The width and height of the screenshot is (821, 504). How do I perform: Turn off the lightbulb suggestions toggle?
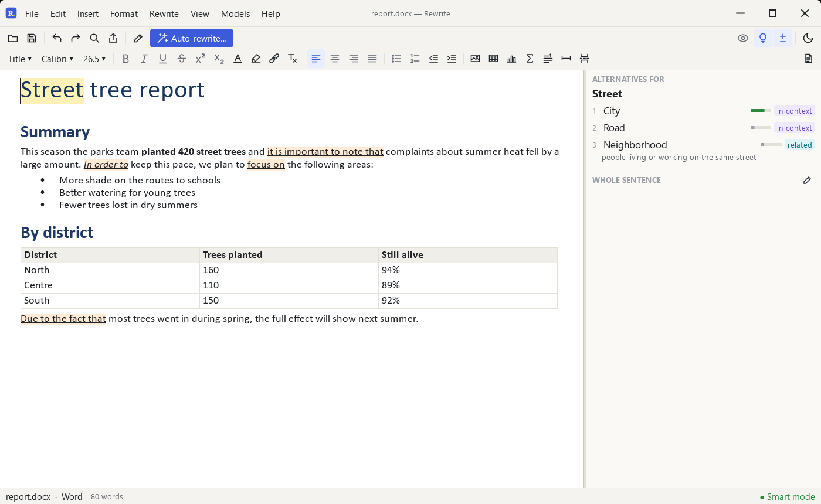763,39
